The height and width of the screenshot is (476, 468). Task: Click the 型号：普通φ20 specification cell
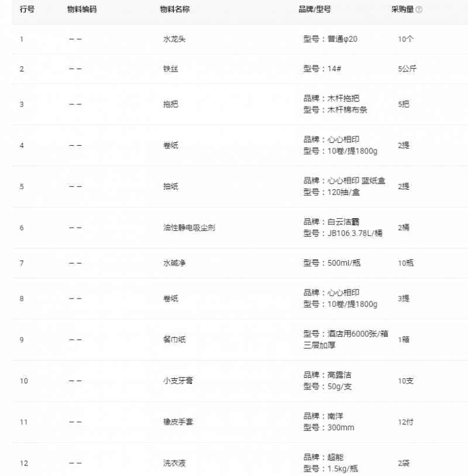[x=331, y=39]
